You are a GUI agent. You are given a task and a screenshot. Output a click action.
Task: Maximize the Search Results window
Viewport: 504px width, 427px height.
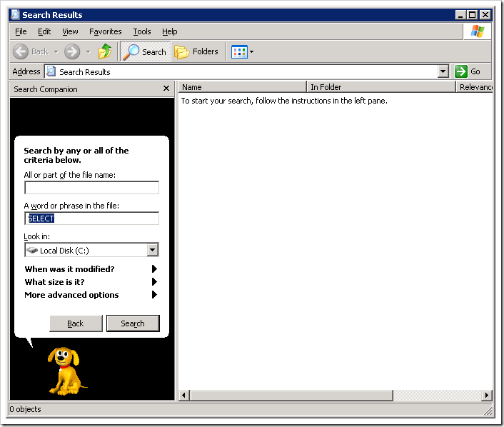473,15
